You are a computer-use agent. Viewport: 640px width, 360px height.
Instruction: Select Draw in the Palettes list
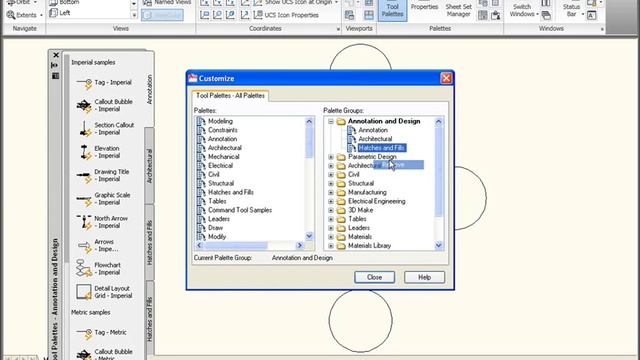[x=215, y=228]
